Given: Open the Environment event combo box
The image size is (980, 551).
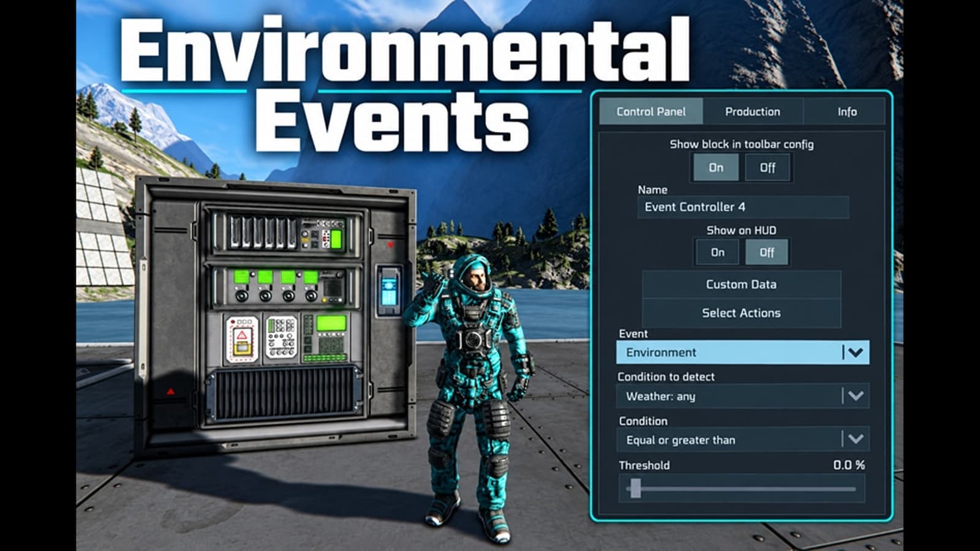Looking at the screenshot, I should (x=742, y=352).
